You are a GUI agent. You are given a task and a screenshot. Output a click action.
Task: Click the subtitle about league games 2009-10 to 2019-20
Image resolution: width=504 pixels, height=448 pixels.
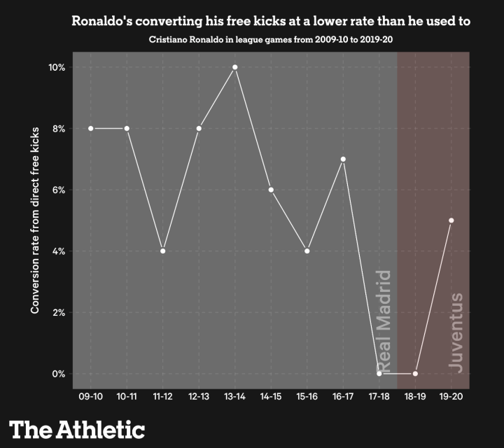pyautogui.click(x=271, y=39)
